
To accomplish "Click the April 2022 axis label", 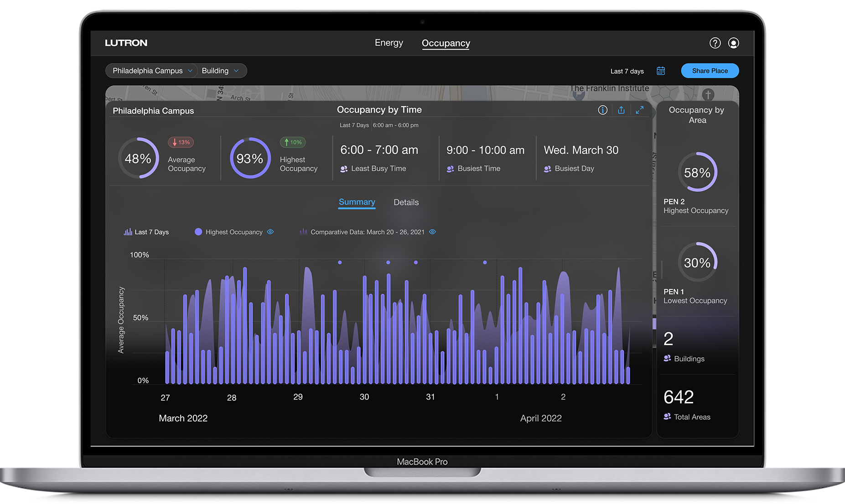I will pos(541,418).
